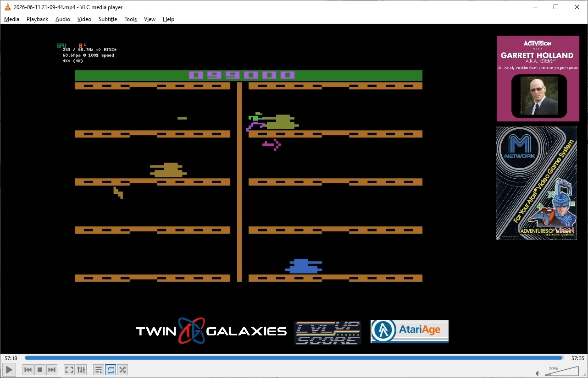588x378 pixels.
Task: Close the VLC media player window
Action: pyautogui.click(x=577, y=7)
